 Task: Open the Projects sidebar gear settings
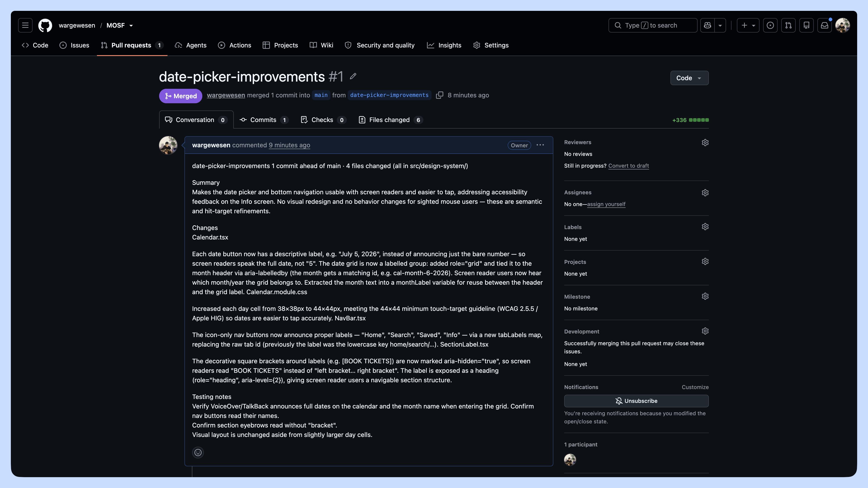point(705,262)
